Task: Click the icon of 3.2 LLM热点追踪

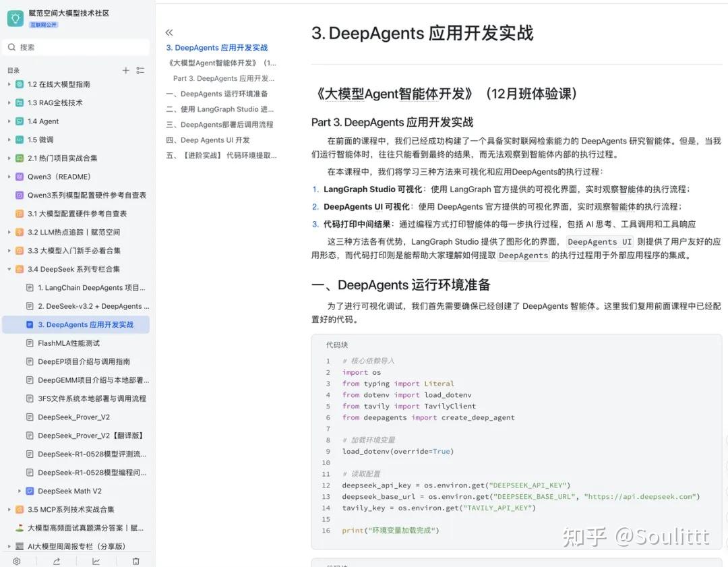Action: click(20, 232)
